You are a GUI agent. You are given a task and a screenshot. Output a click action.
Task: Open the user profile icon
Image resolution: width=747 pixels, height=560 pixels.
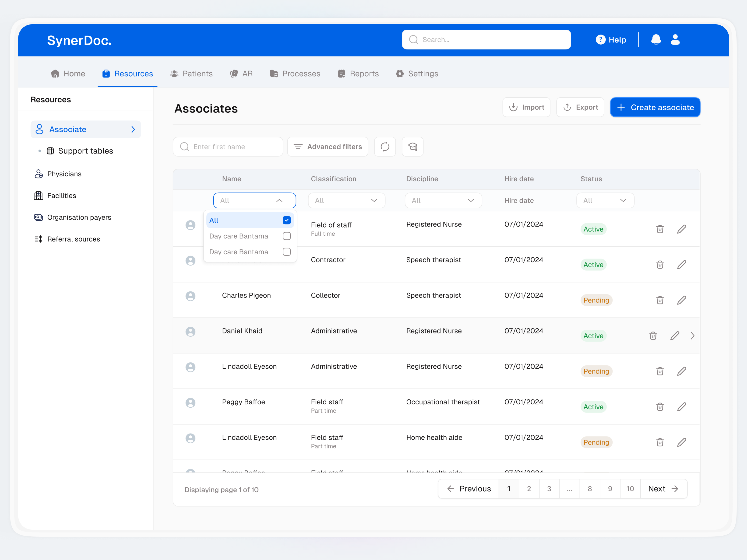tap(675, 40)
